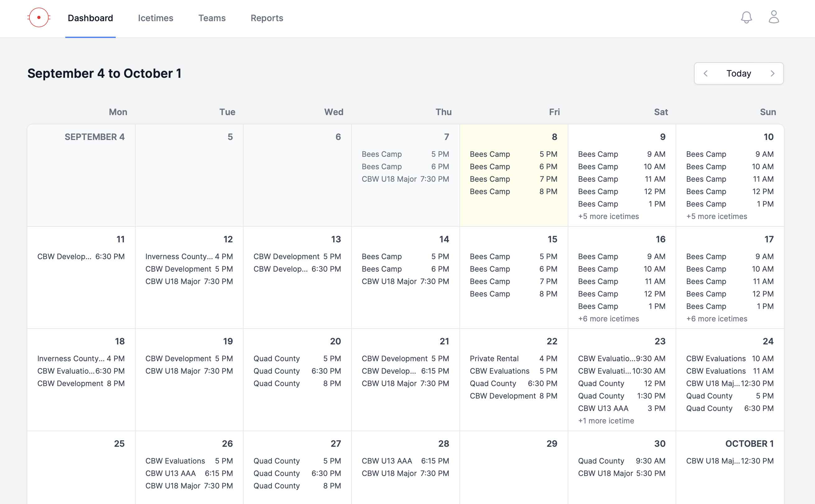Expand +6 more icetimes on September 16

(608, 319)
